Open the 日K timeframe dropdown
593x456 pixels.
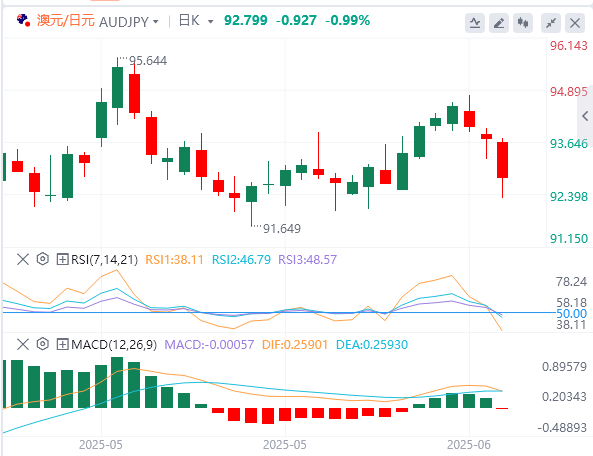tap(196, 21)
